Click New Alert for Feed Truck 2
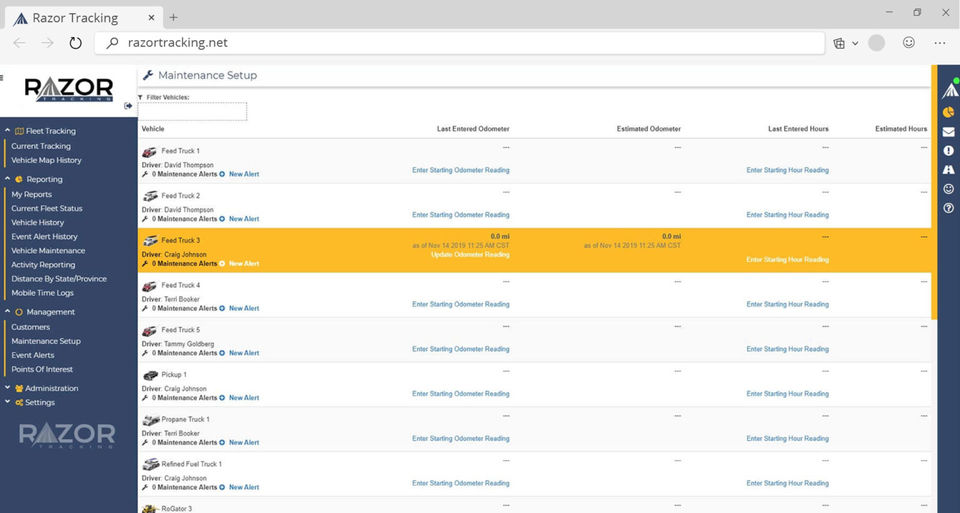This screenshot has width=960, height=513. click(x=243, y=219)
